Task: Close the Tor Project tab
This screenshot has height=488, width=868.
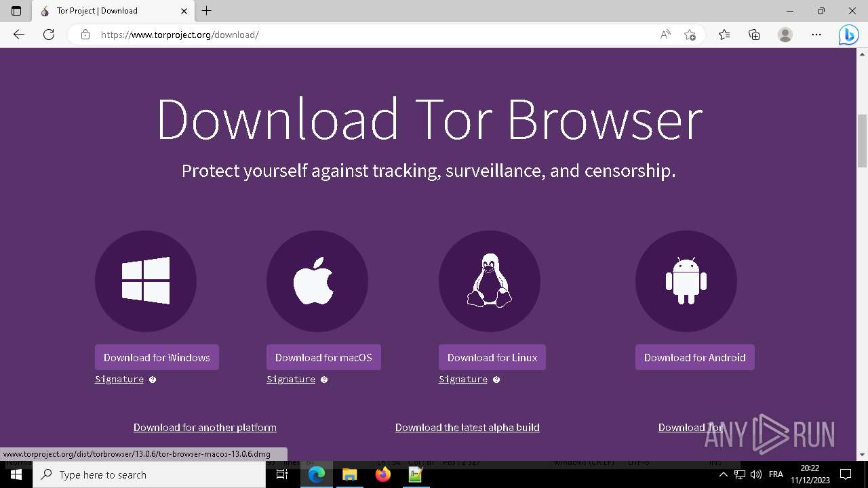Action: (184, 11)
